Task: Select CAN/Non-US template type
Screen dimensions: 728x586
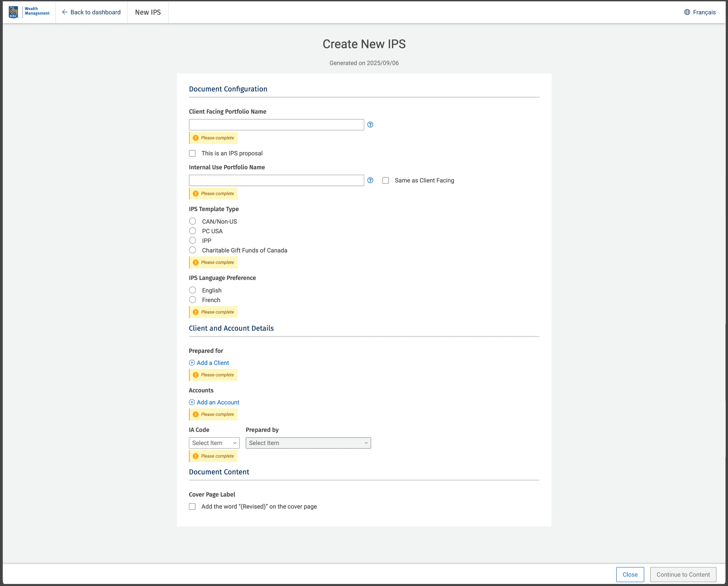Action: (193, 221)
